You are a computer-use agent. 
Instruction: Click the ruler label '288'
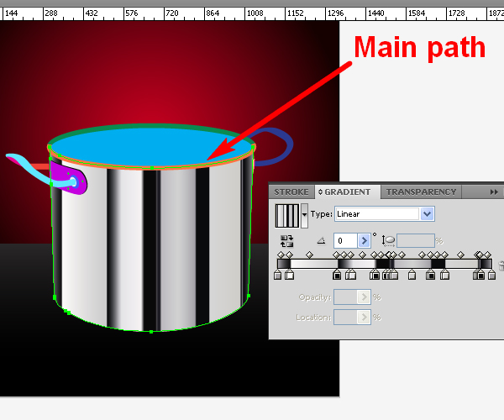coord(51,13)
